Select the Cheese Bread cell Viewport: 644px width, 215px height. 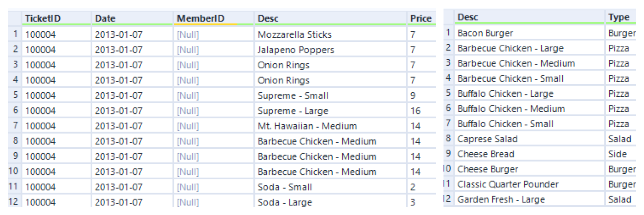pyautogui.click(x=529, y=154)
